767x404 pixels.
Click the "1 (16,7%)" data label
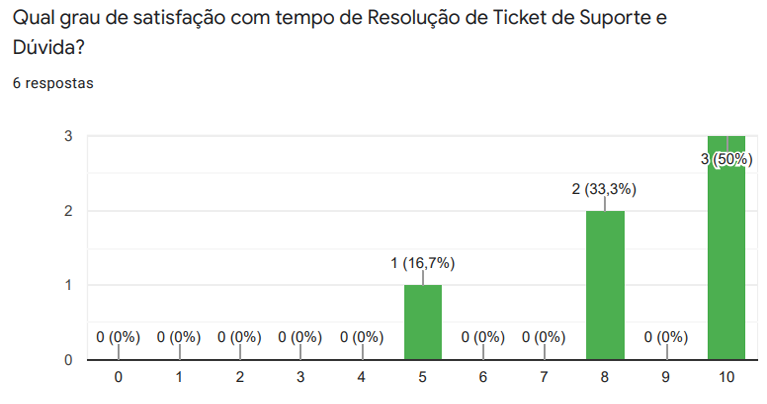pos(423,264)
